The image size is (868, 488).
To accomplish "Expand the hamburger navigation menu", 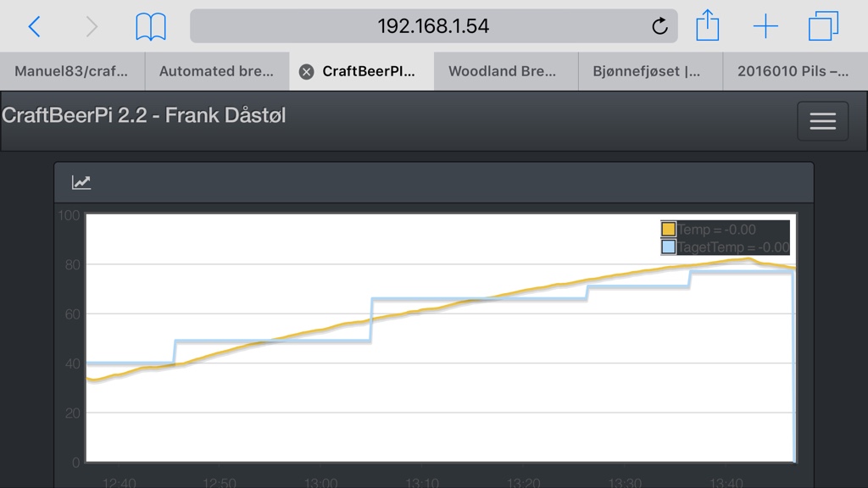I will coord(822,121).
